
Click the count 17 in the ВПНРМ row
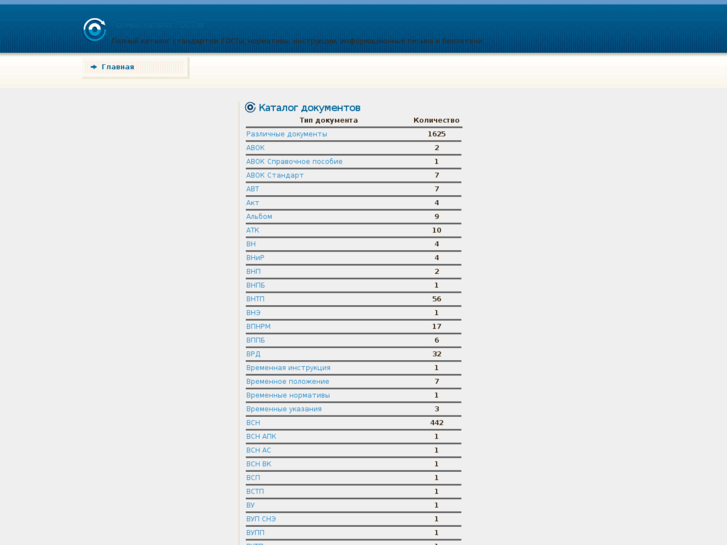[x=436, y=327]
